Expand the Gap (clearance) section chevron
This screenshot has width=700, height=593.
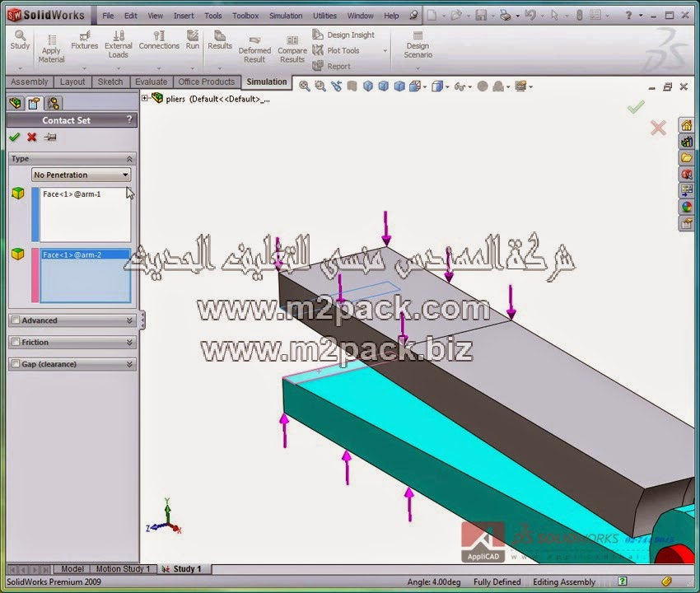pos(129,364)
